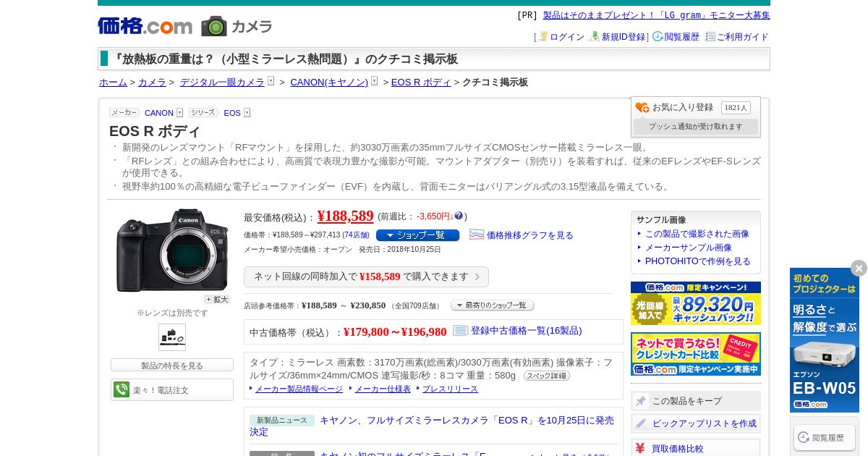Image resolution: width=868 pixels, height=456 pixels.
Task: Click the 拡大 magnify icon under camera image
Action: (x=217, y=299)
